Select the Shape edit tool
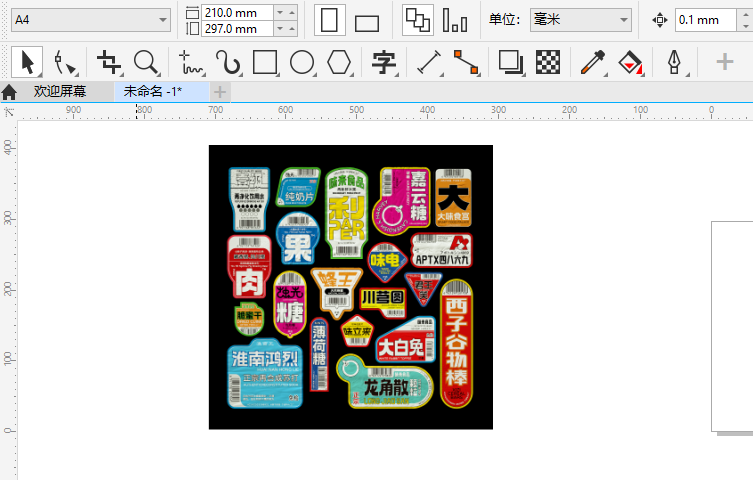The image size is (753, 480). click(65, 62)
